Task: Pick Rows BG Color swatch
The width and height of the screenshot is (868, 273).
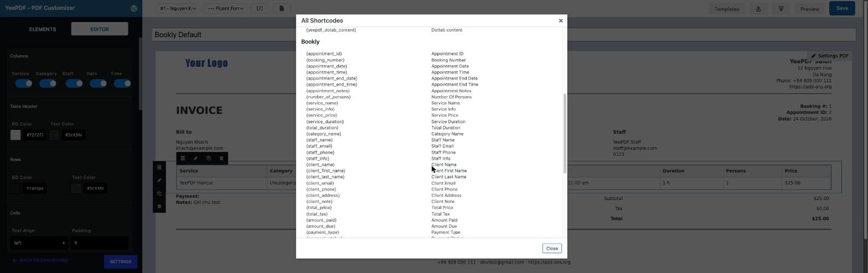Action: pos(15,188)
